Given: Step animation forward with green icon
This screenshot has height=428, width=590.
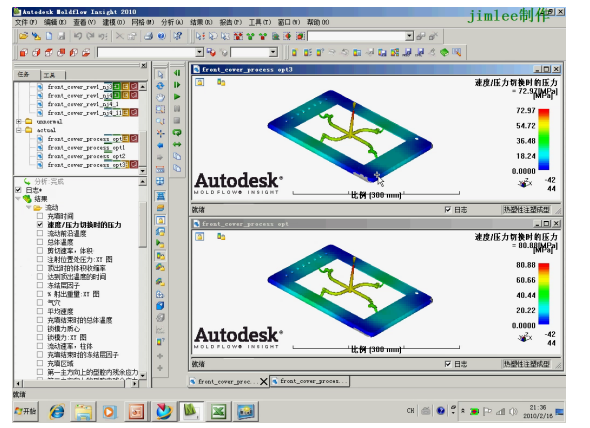Looking at the screenshot, I should click(177, 85).
